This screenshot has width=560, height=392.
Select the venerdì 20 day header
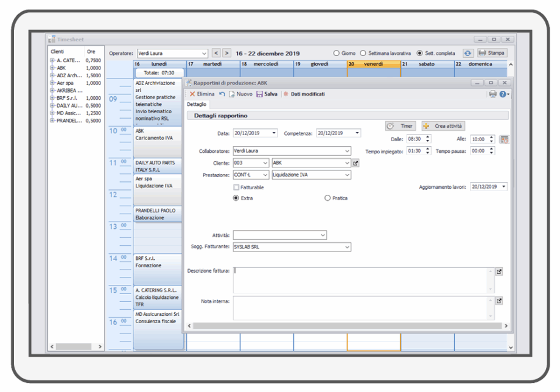pyautogui.click(x=374, y=64)
